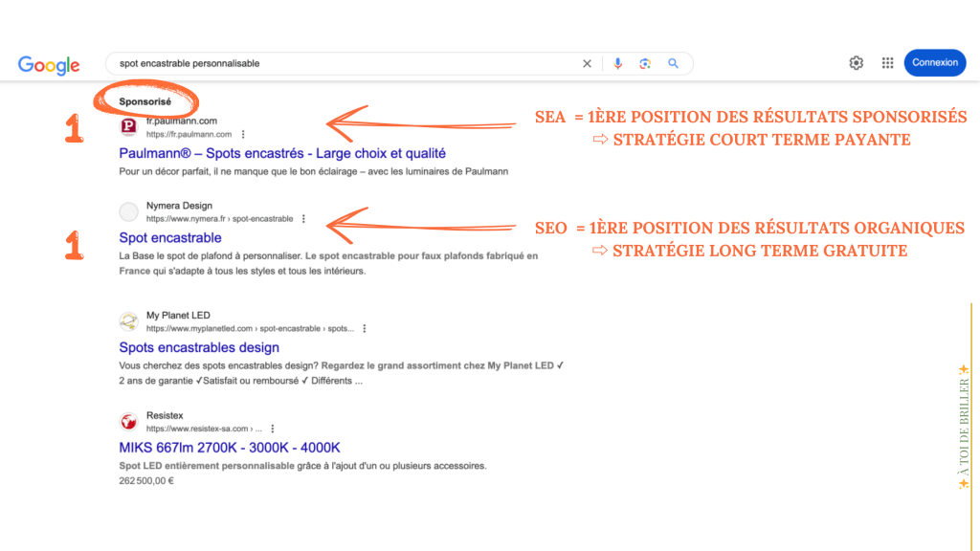Open Google Lens image search icon
The height and width of the screenshot is (551, 980).
645,63
